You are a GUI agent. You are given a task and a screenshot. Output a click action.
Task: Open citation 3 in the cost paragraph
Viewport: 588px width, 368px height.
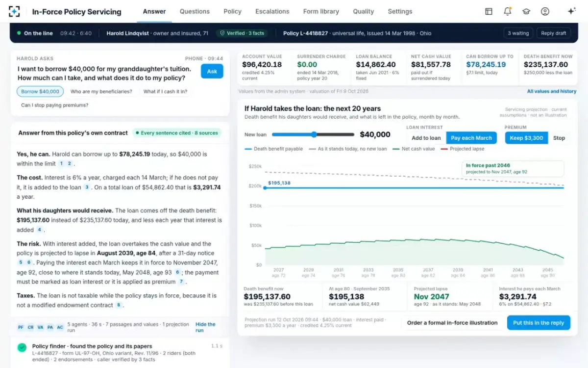tap(87, 187)
